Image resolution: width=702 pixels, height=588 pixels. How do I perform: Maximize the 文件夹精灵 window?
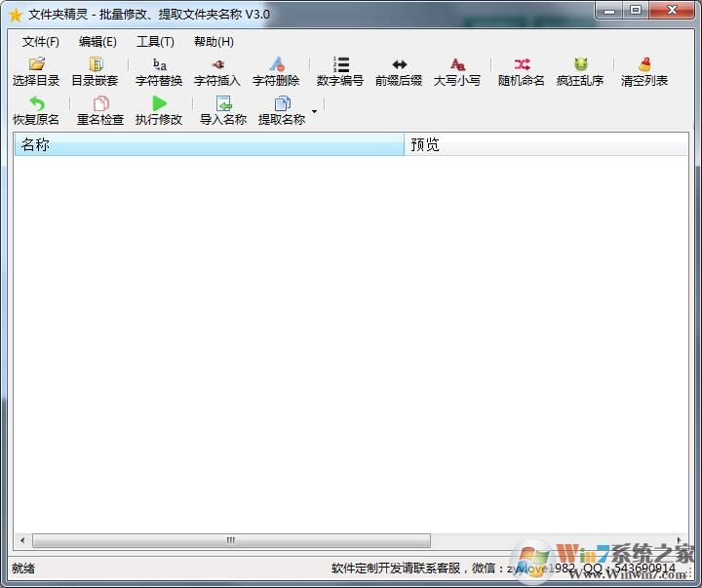point(636,11)
